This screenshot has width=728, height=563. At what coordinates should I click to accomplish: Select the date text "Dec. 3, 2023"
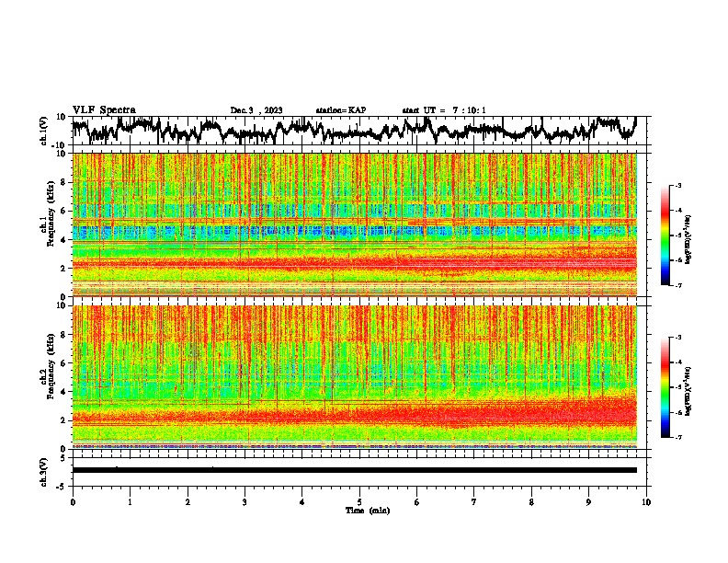[256, 110]
